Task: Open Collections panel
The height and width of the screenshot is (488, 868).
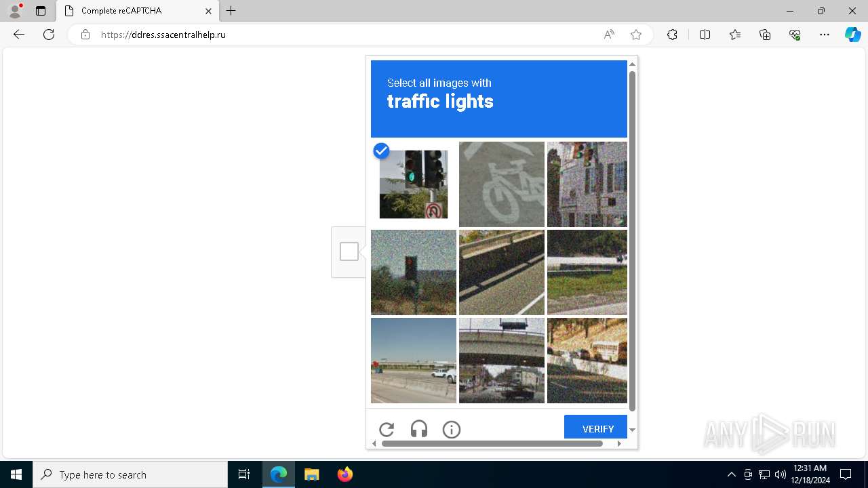Action: pyautogui.click(x=765, y=35)
